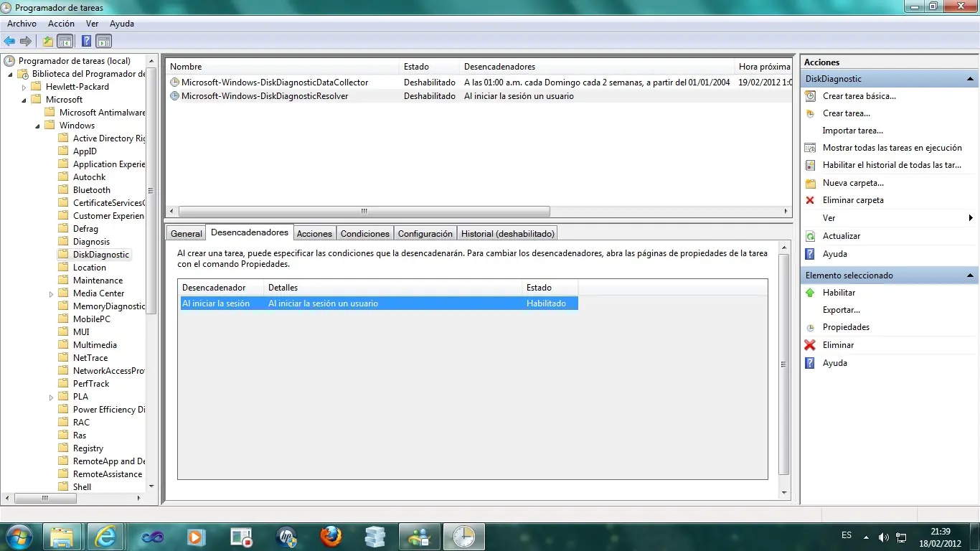Open help via the blue question-mark toolbar icon
This screenshot has height=551, width=980.
[x=87, y=42]
